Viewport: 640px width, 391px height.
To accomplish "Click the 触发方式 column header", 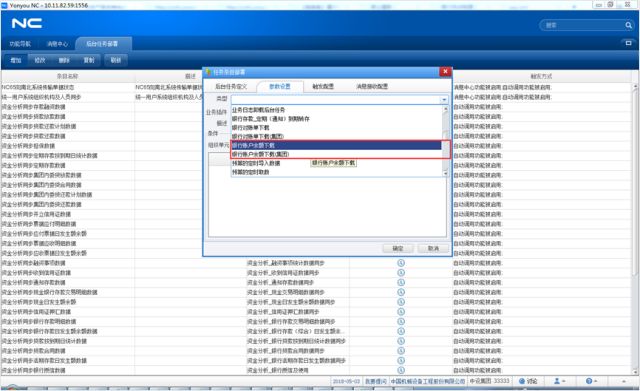I will pos(542,76).
